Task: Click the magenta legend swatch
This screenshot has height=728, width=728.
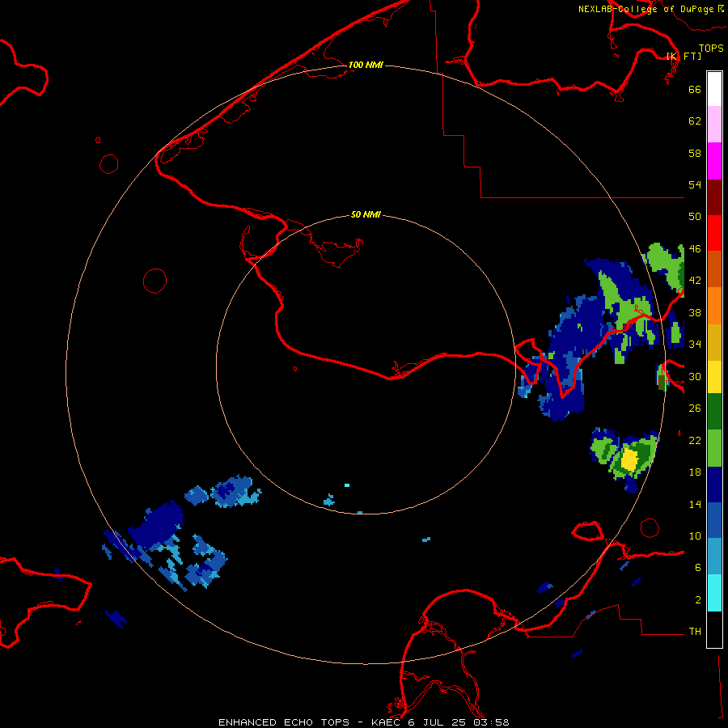Action: point(714,161)
